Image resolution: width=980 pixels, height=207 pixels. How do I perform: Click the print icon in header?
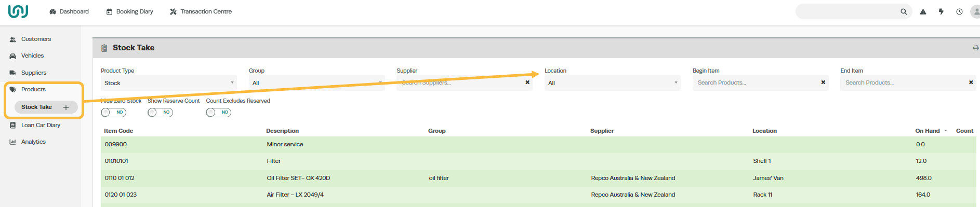click(976, 48)
